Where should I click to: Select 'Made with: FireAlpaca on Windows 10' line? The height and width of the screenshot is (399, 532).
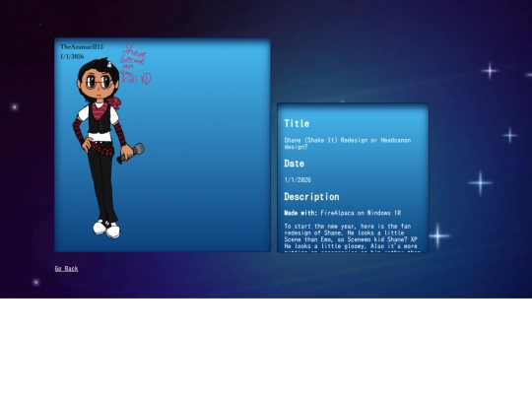click(x=342, y=213)
